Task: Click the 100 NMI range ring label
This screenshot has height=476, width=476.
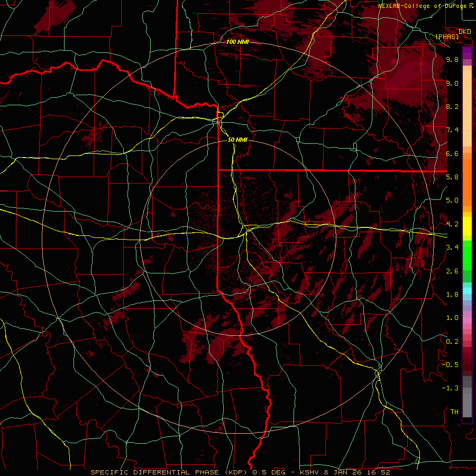Action: tap(237, 42)
